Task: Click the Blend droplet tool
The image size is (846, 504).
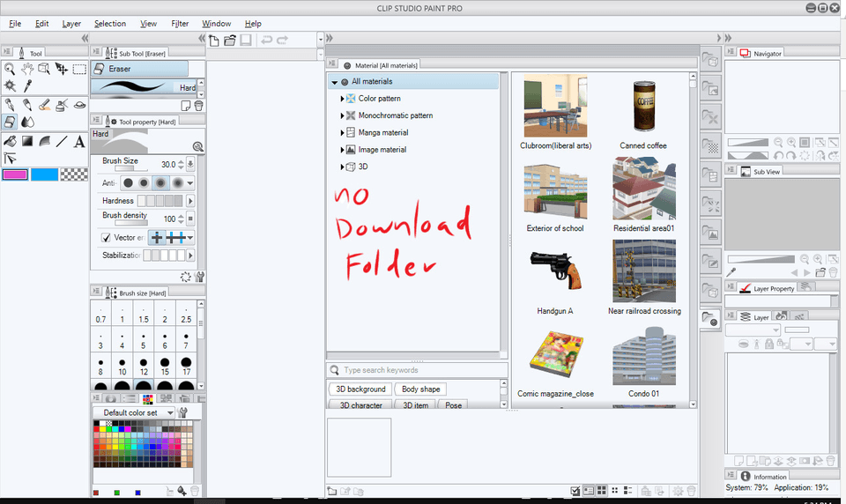Action: (x=27, y=122)
